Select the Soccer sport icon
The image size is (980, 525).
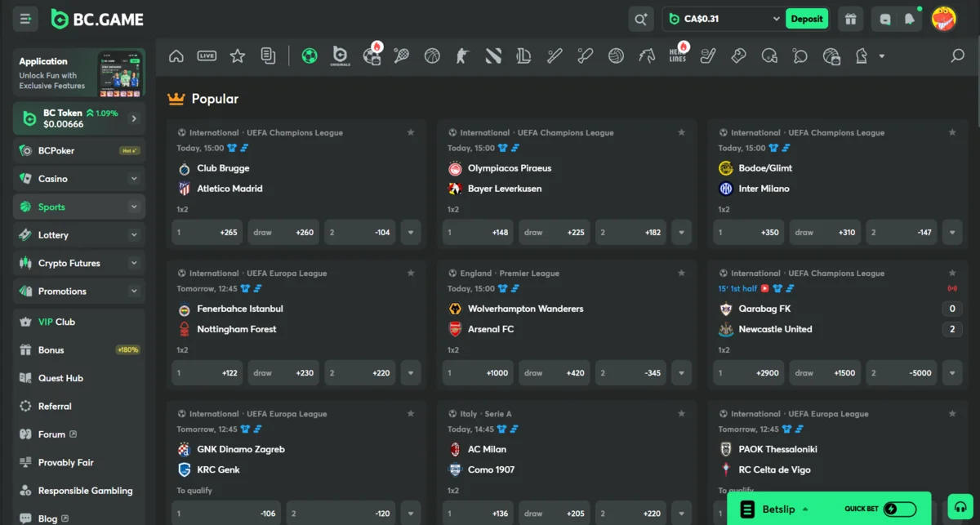pyautogui.click(x=310, y=56)
